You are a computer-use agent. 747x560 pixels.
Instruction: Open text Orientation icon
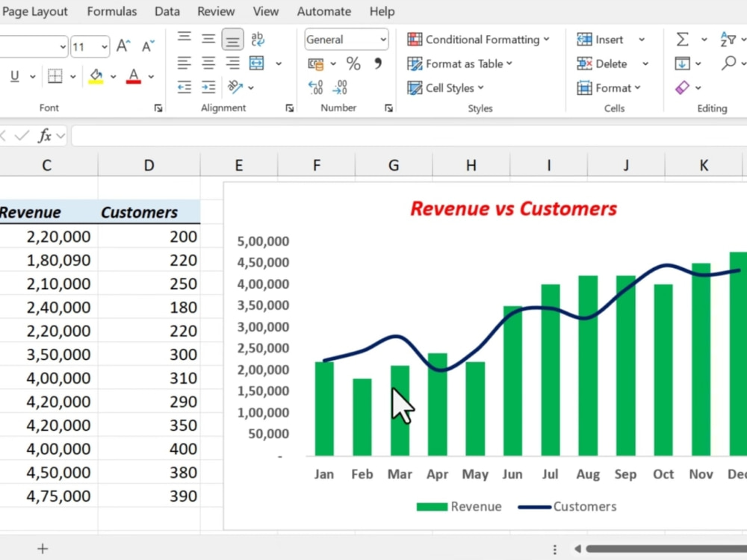[x=235, y=87]
